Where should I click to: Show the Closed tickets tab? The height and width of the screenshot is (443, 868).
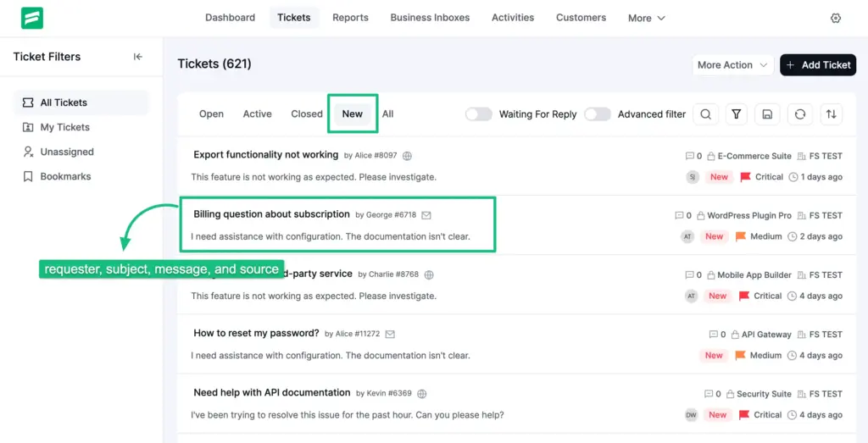pos(307,114)
